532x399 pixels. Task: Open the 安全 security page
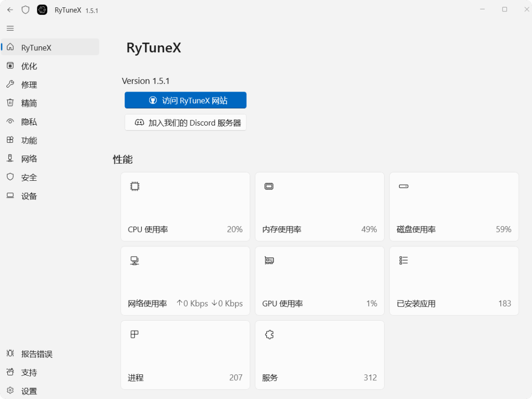tap(29, 177)
